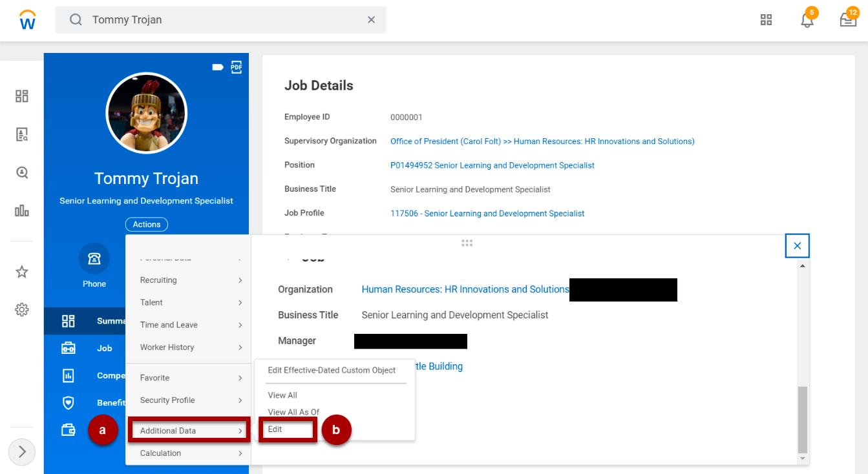The width and height of the screenshot is (868, 474).
Task: Expand chevron next to Calculation
Action: point(240,453)
